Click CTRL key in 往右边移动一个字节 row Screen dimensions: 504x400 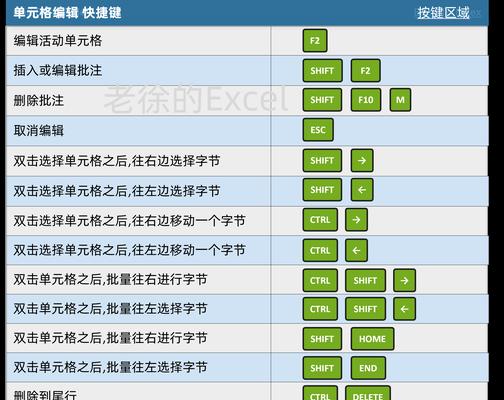coord(320,220)
